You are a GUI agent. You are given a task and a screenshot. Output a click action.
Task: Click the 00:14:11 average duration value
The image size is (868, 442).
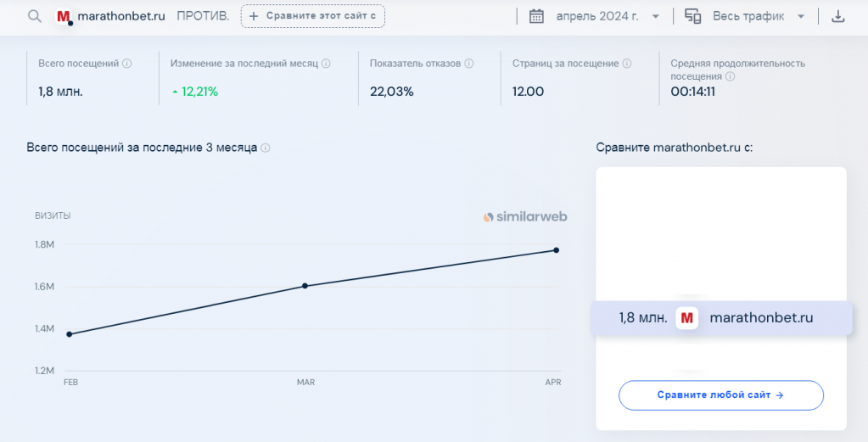tap(692, 92)
